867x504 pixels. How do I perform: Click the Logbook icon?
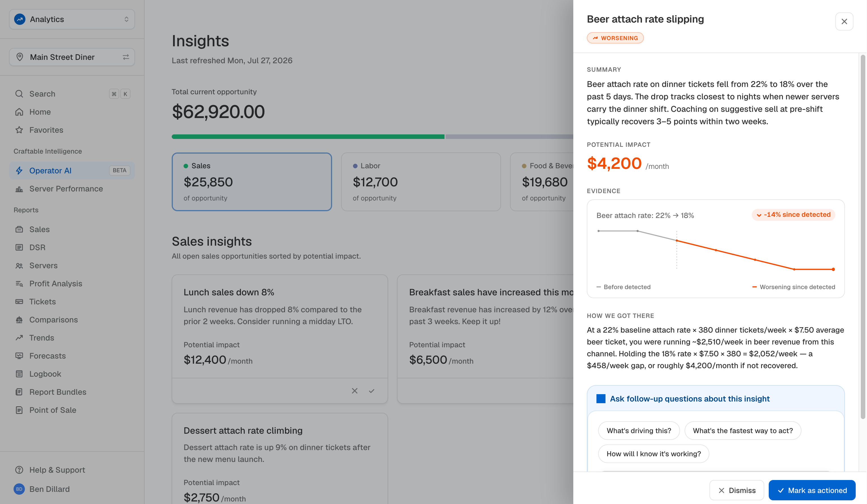(x=19, y=374)
